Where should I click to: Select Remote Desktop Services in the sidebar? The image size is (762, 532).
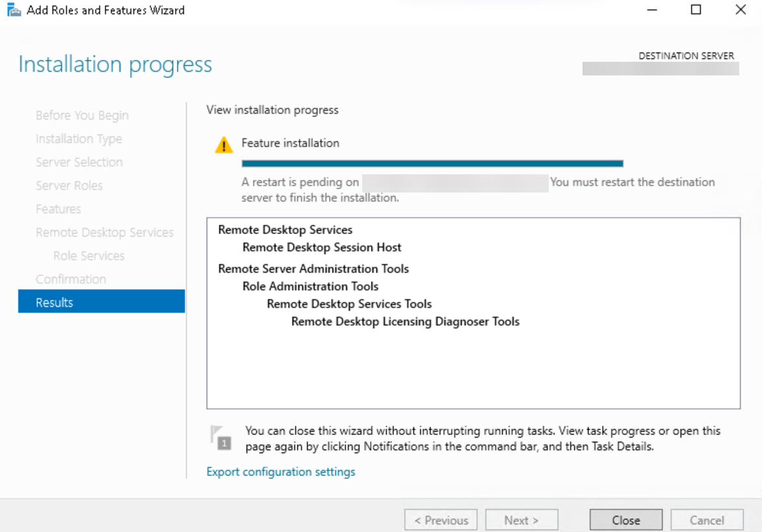tap(105, 232)
